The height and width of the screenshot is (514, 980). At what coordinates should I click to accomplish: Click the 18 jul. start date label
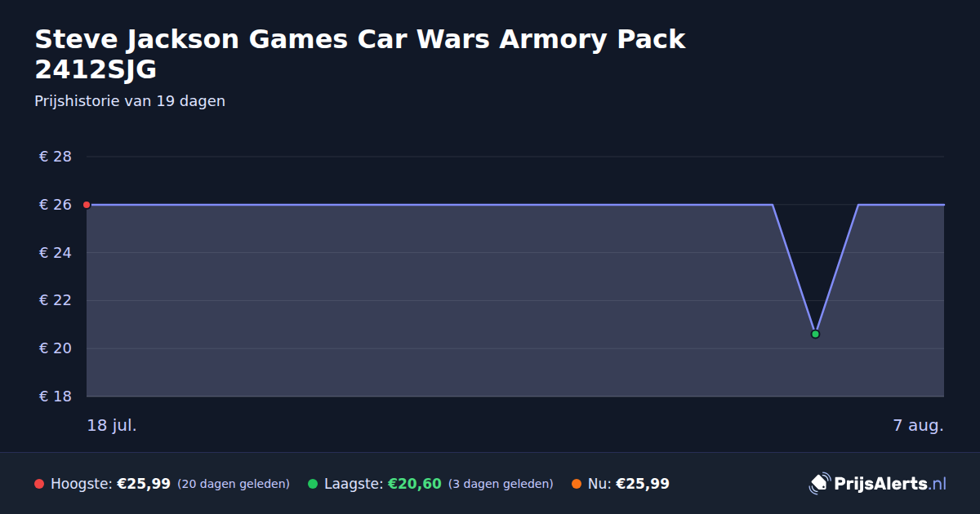tap(112, 426)
